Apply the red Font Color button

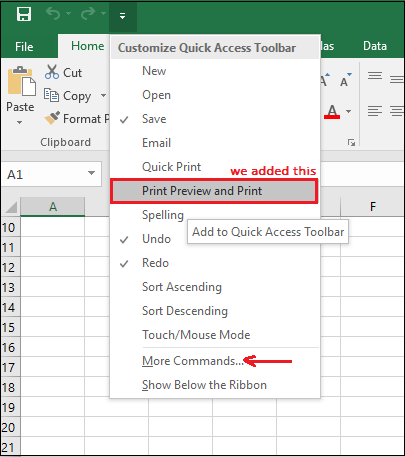[x=332, y=111]
